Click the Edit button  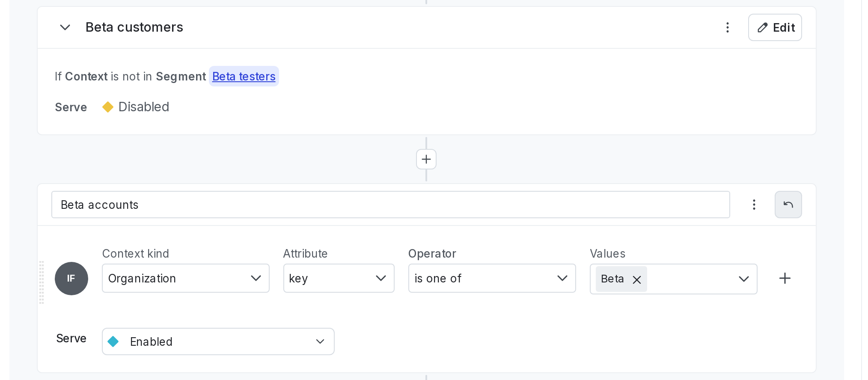(x=775, y=27)
